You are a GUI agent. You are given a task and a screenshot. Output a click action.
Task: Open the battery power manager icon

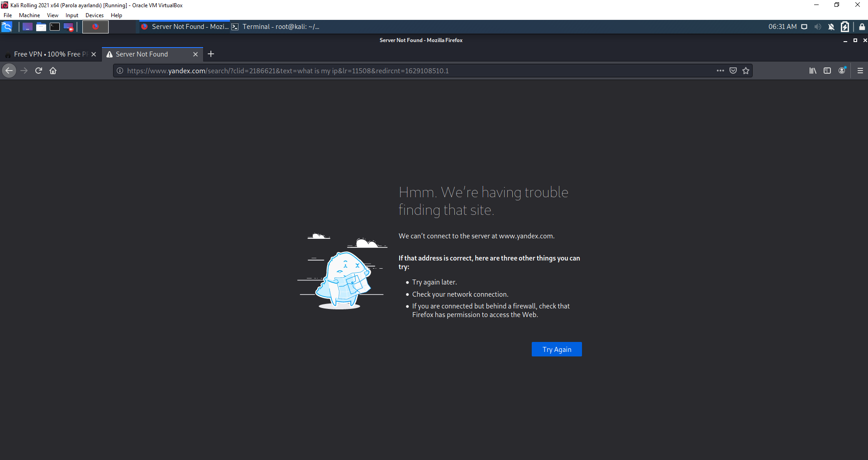pos(845,27)
